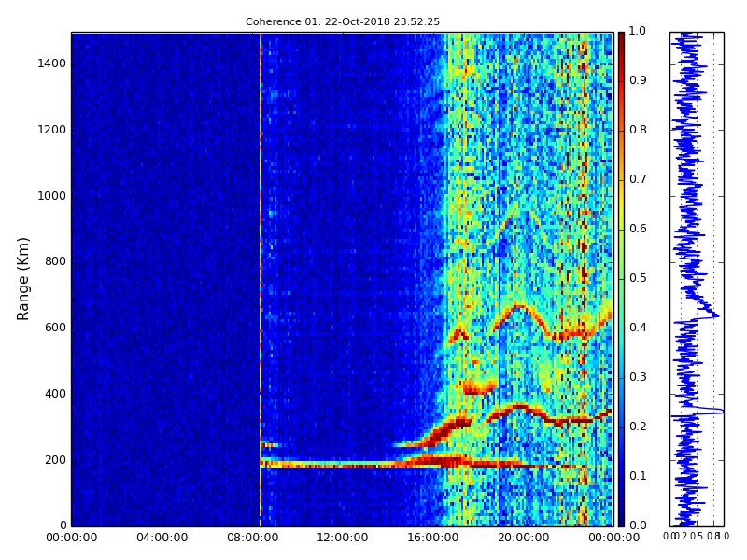The image size is (747, 560).
Task: Click the colorbar tick label '1.0'
Action: (x=638, y=31)
